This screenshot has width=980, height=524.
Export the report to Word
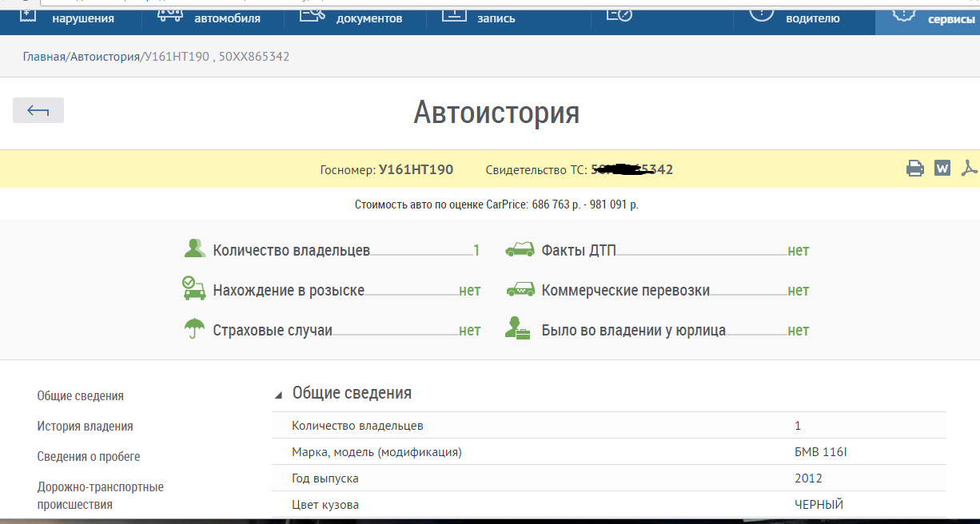pyautogui.click(x=942, y=169)
